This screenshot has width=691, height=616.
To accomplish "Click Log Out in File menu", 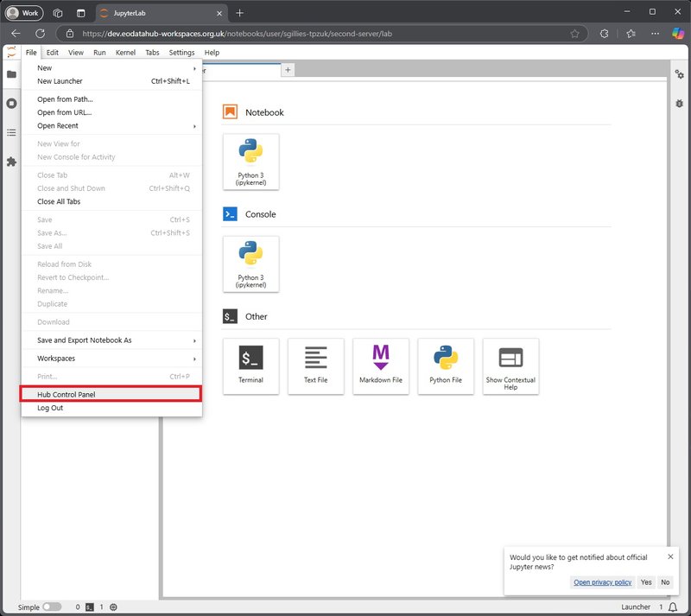I will coord(50,408).
